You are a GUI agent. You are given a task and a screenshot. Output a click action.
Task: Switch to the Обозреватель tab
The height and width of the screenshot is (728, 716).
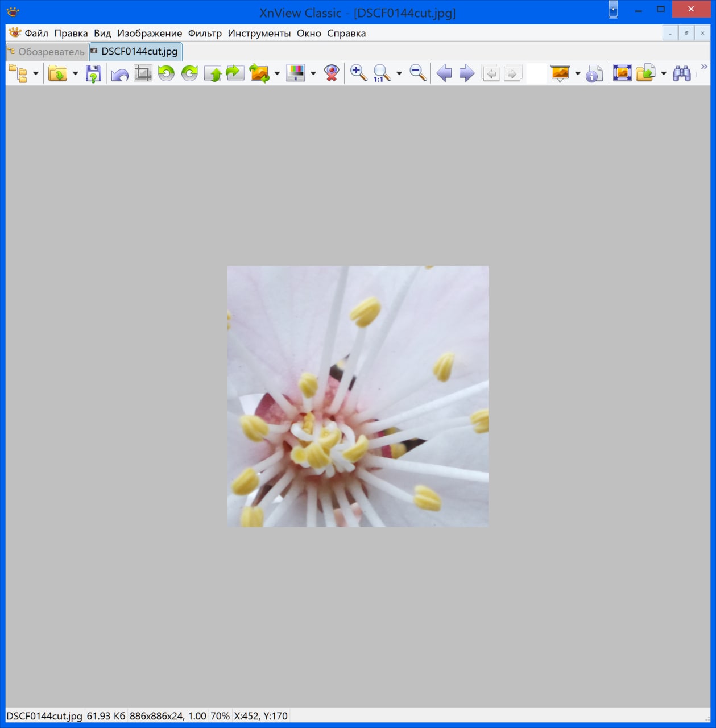[48, 52]
